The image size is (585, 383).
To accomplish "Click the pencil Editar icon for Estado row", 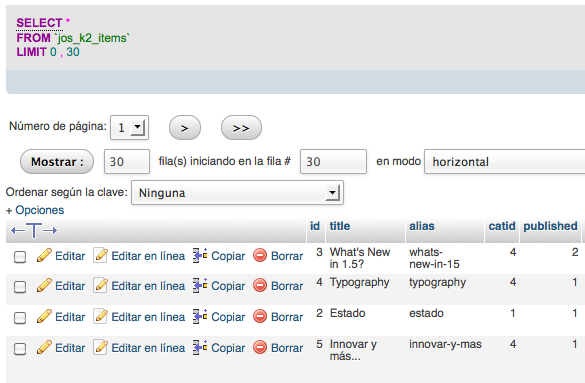I will click(44, 317).
